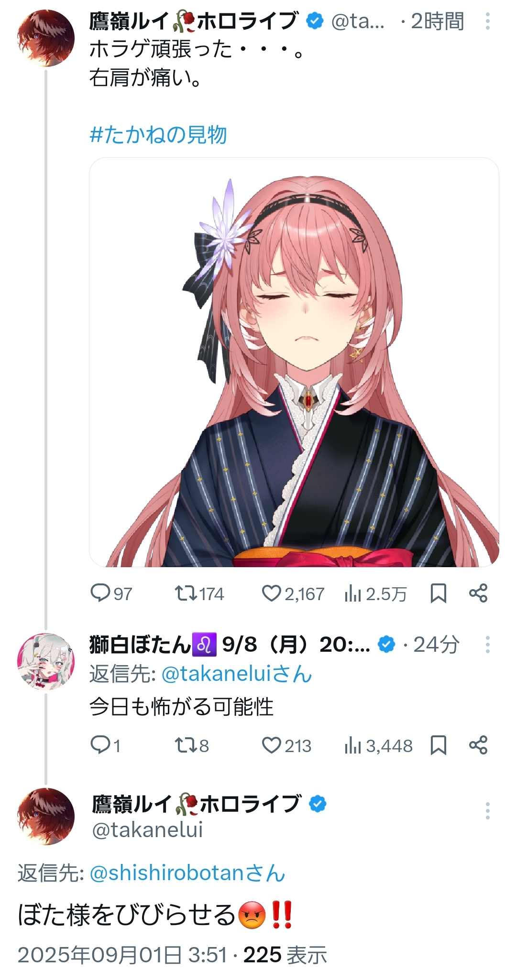Open 獅白ぼたん's profile avatar
Image resolution: width=516 pixels, height=980 pixels.
(46, 662)
